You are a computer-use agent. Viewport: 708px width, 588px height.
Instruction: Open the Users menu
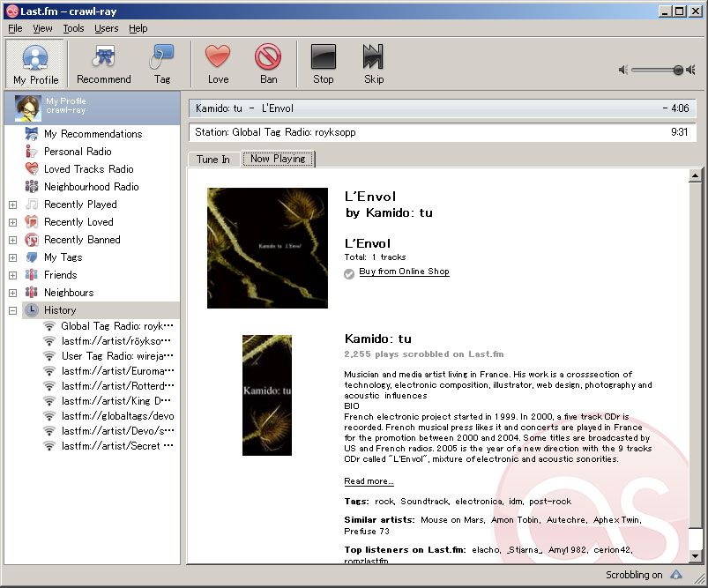point(106,28)
